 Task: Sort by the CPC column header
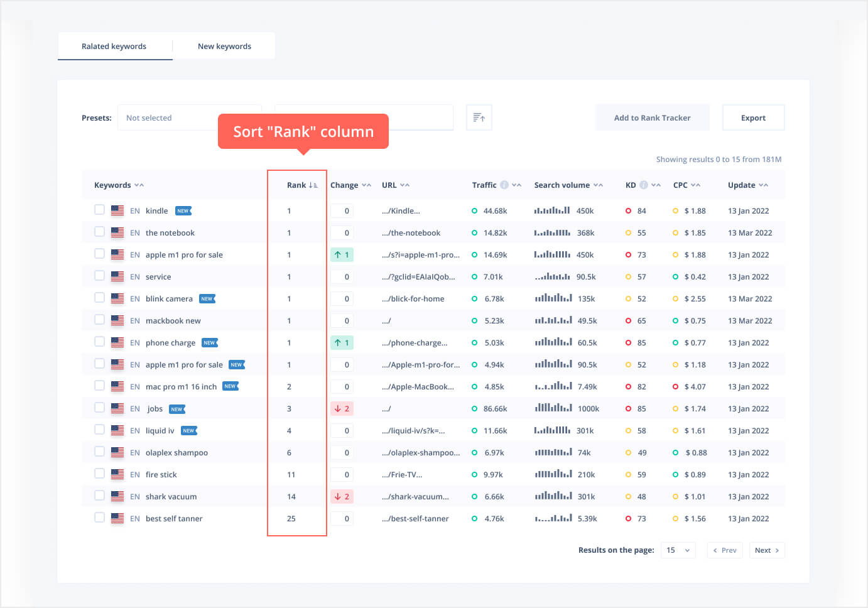686,185
